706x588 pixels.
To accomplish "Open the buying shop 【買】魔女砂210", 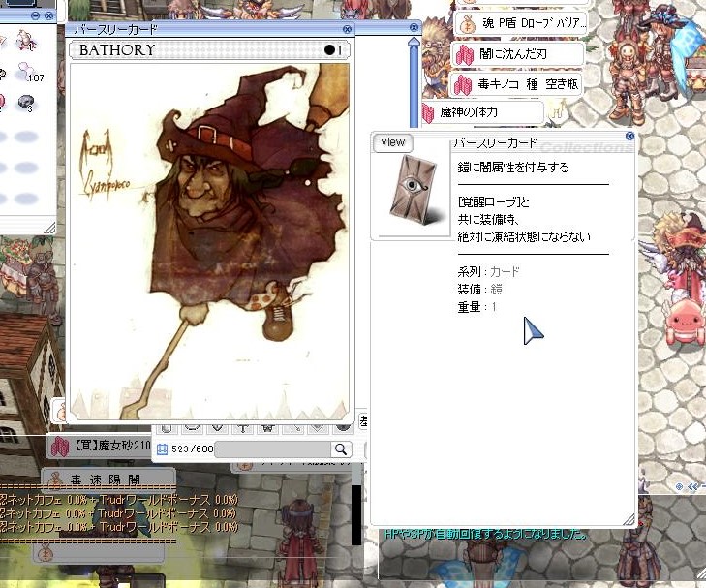I will (x=100, y=447).
